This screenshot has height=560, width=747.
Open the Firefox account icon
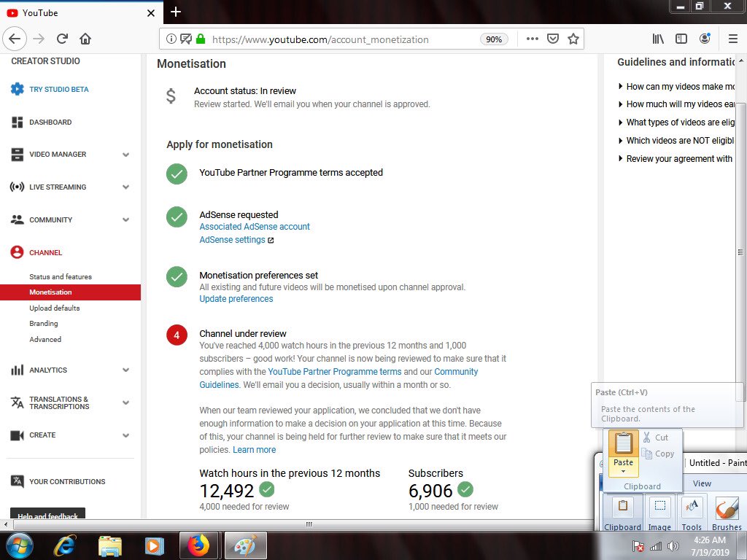click(705, 39)
